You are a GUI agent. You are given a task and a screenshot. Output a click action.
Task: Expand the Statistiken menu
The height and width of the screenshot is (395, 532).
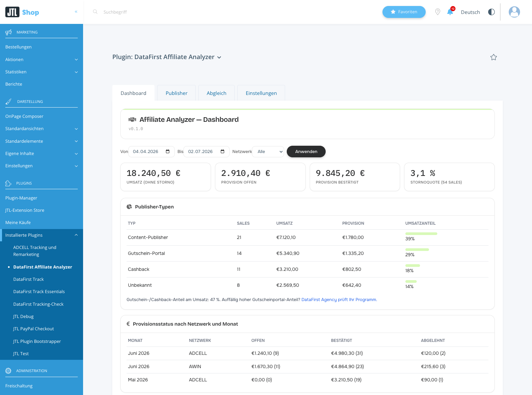[x=42, y=72]
